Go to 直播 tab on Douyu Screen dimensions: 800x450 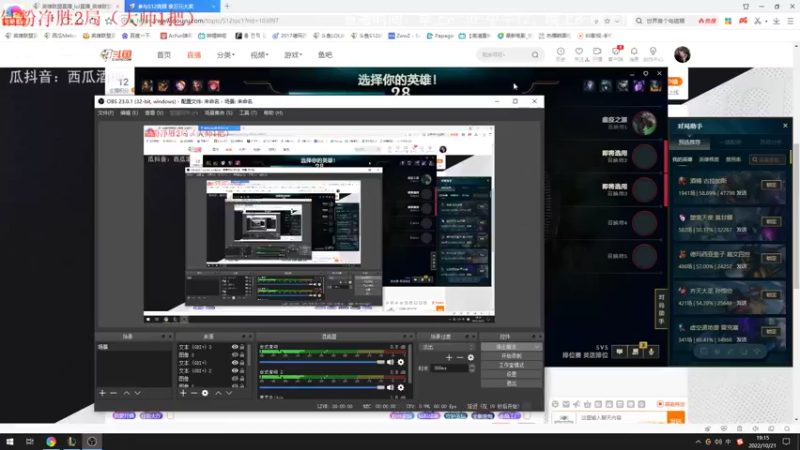point(194,55)
